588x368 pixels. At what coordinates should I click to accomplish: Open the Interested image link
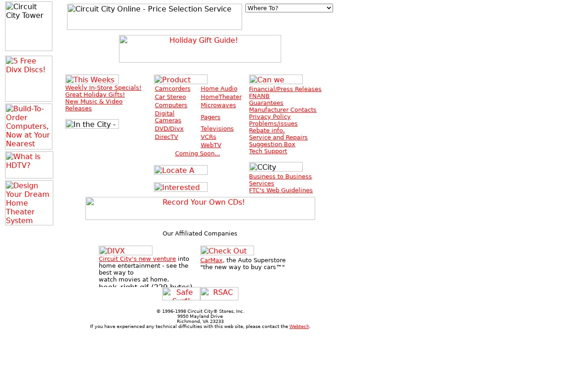click(x=181, y=187)
